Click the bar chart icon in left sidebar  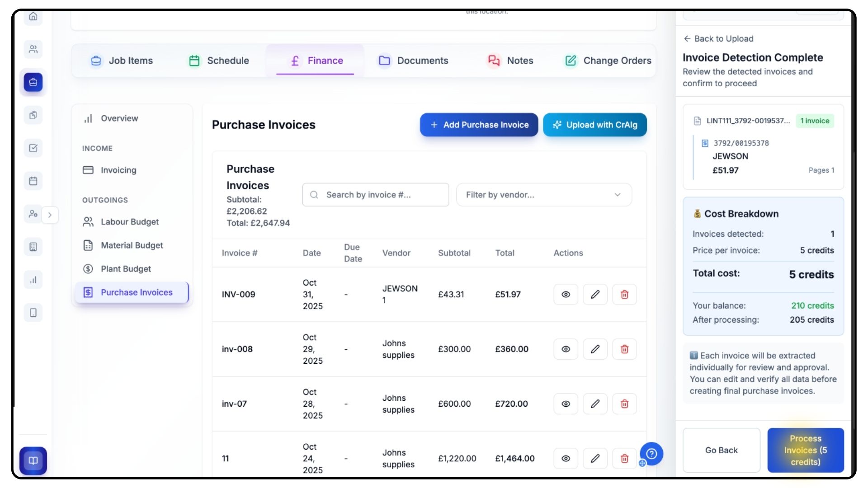33,280
